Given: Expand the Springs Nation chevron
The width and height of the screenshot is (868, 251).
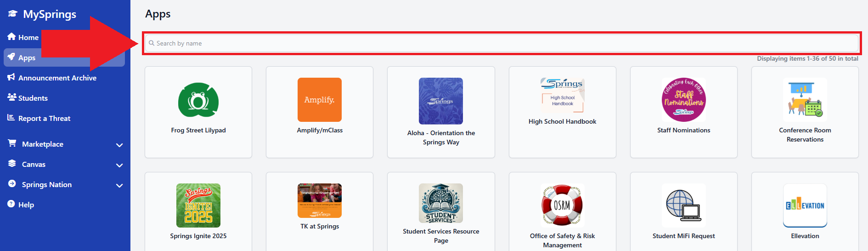Looking at the screenshot, I should (x=119, y=185).
